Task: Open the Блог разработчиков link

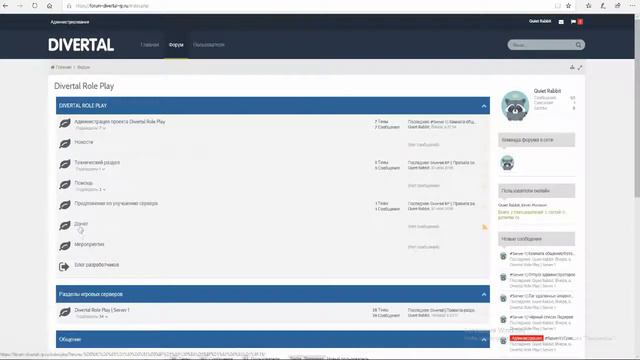Action: (x=97, y=265)
